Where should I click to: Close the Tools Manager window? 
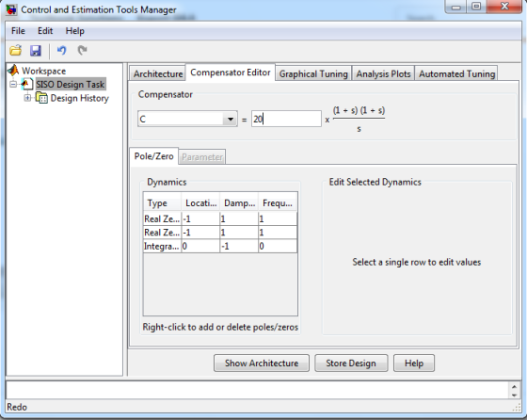point(503,7)
